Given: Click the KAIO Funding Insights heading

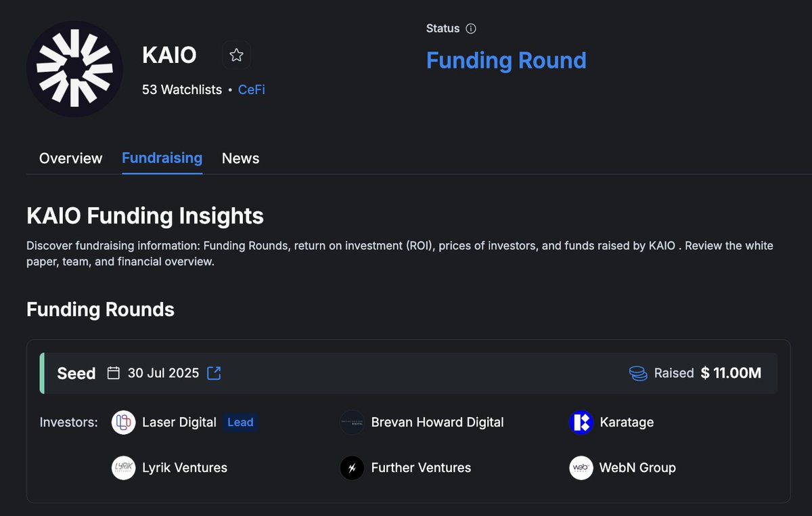Looking at the screenshot, I should click(145, 216).
